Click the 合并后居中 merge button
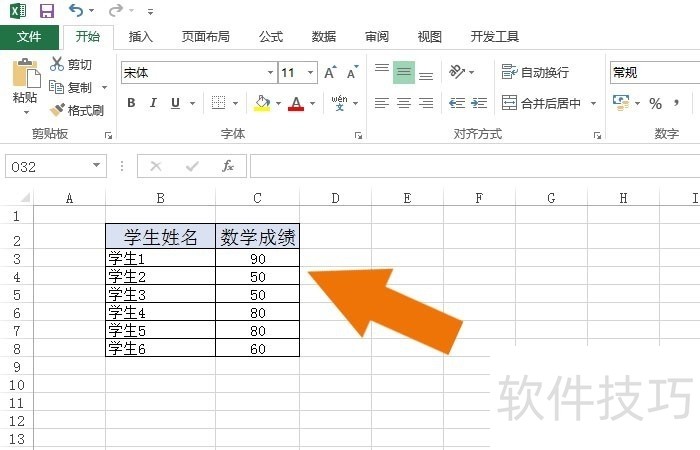 point(541,103)
